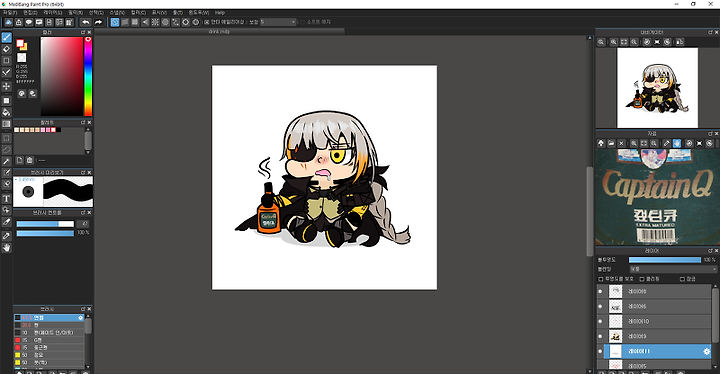The height and width of the screenshot is (374, 720).
Task: Hide layer 6 visibility dot
Action: click(600, 306)
